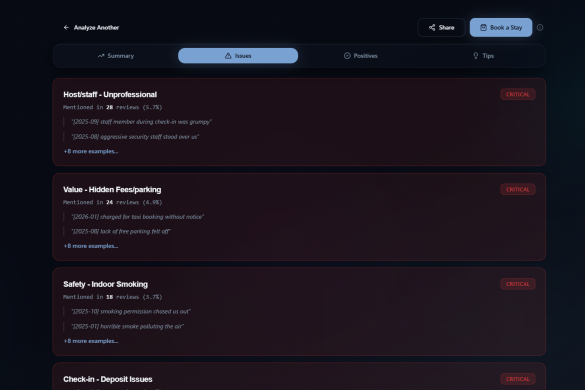Select the Host/staff - Unprofessional heading

(x=110, y=95)
